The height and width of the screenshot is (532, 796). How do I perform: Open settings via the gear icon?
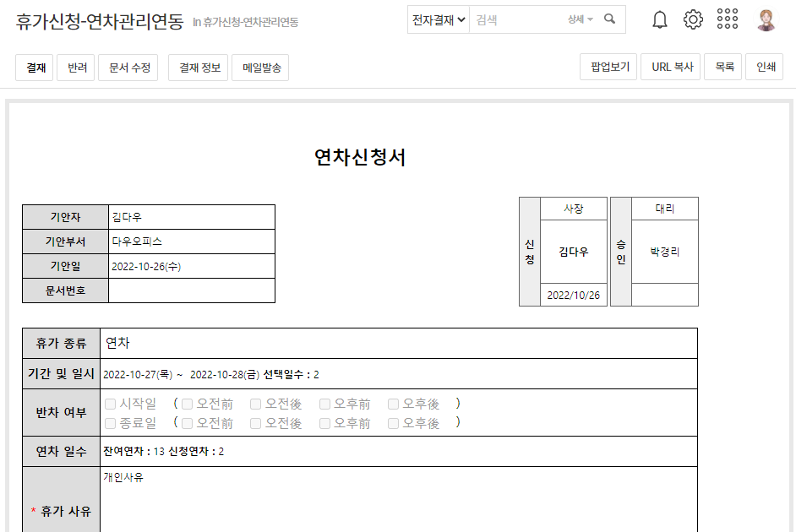[x=693, y=19]
